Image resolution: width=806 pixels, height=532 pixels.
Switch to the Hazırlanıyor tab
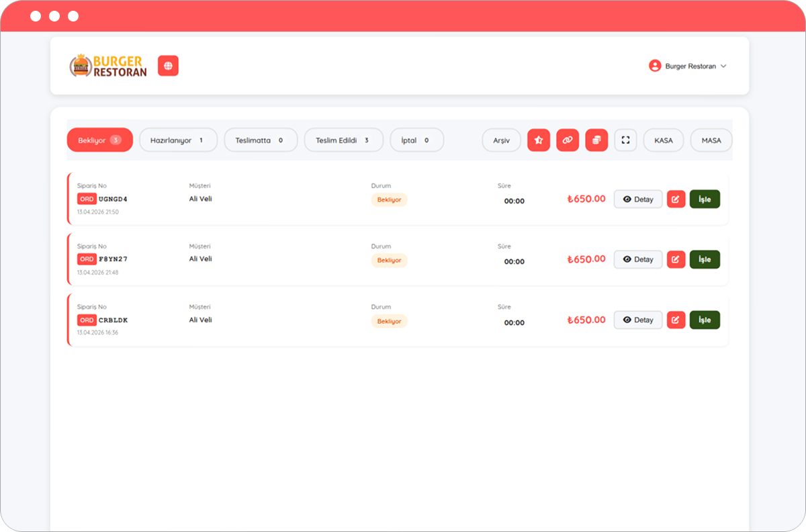[x=178, y=140]
